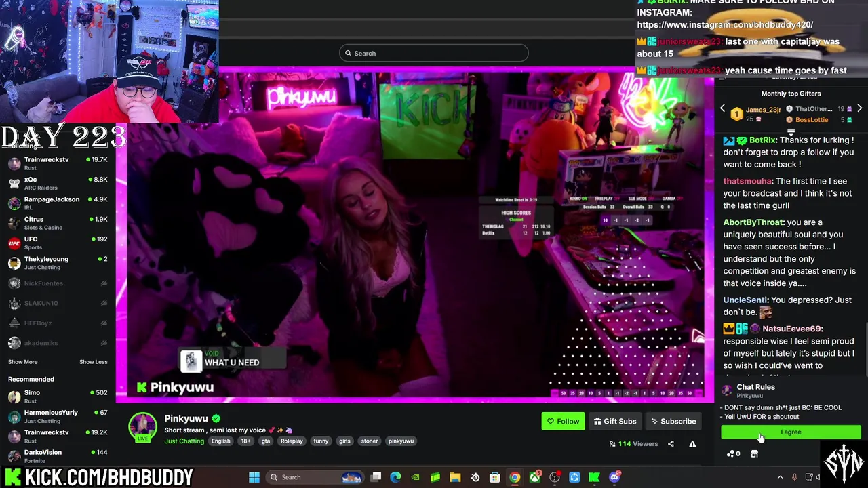Select the girls tag

pyautogui.click(x=344, y=441)
